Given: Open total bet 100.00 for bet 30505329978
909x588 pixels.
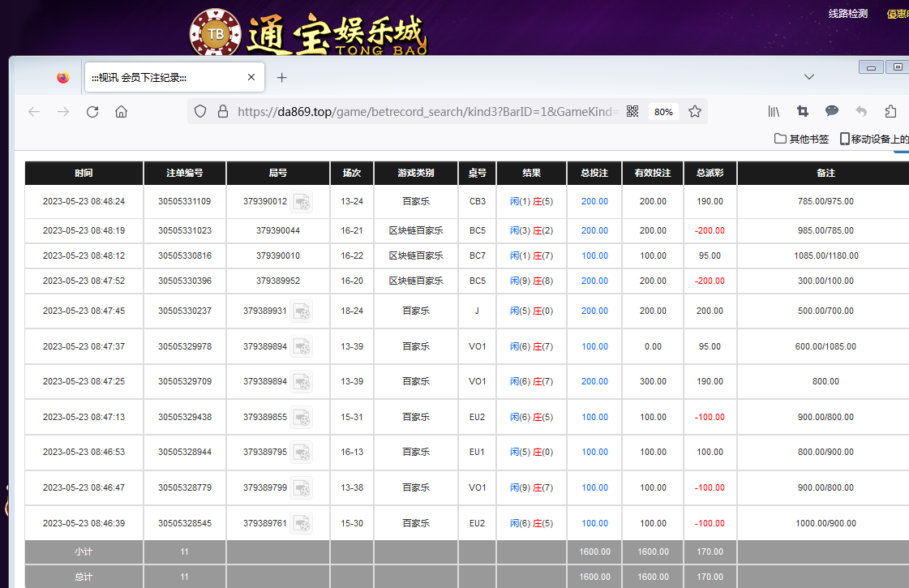Looking at the screenshot, I should point(595,346).
